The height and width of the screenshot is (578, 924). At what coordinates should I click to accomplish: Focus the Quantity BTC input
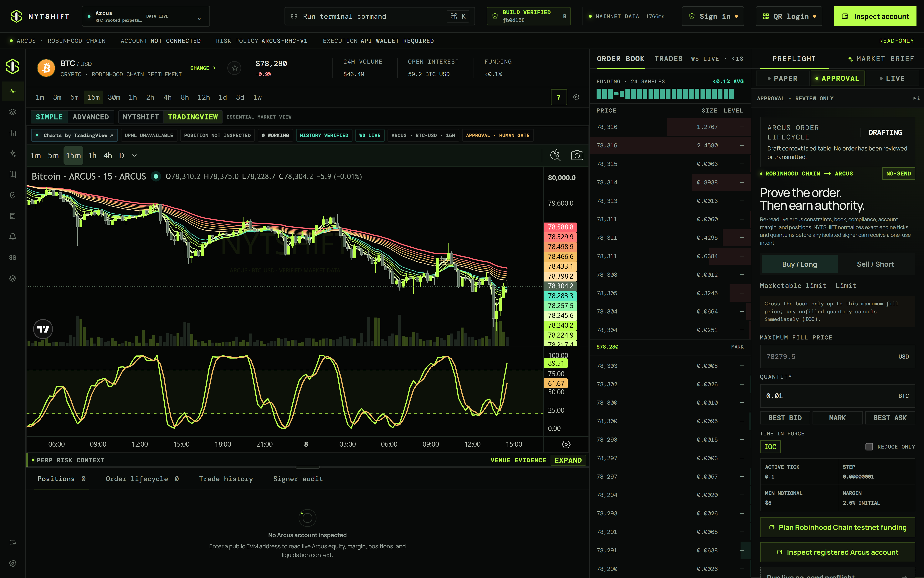[x=837, y=396]
